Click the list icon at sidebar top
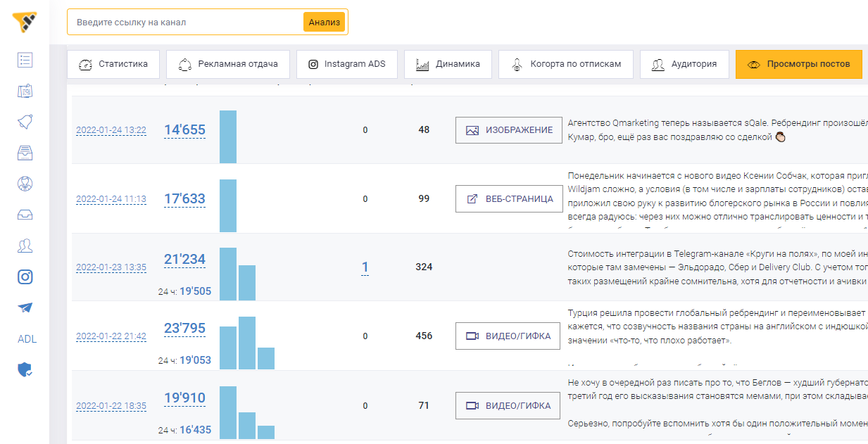This screenshot has height=444, width=868. [x=25, y=60]
